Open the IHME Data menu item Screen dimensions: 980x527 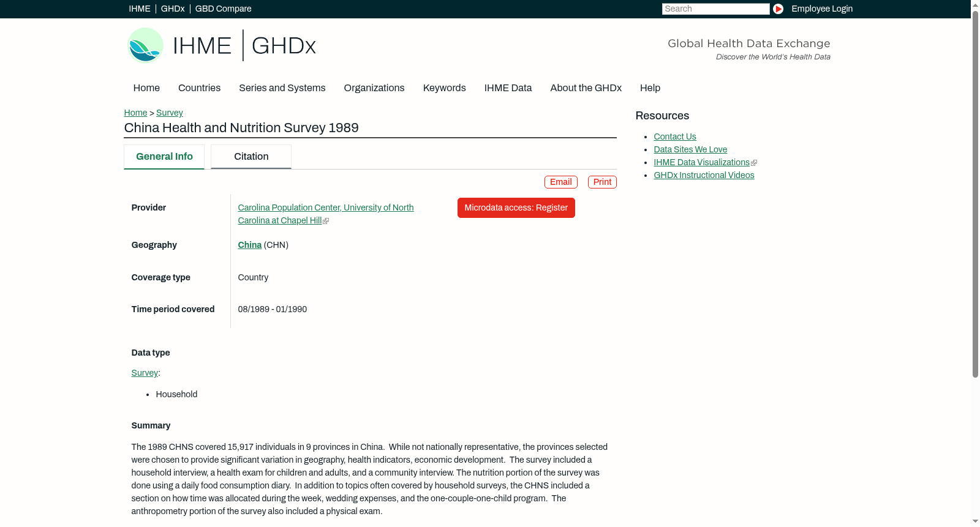click(508, 88)
